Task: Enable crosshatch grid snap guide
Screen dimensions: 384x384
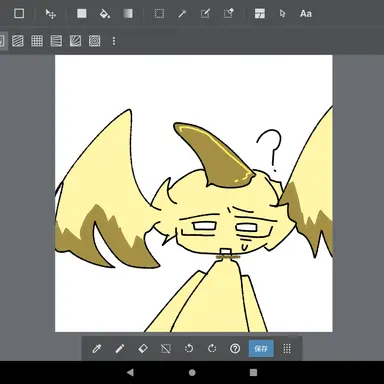Action: click(x=37, y=41)
